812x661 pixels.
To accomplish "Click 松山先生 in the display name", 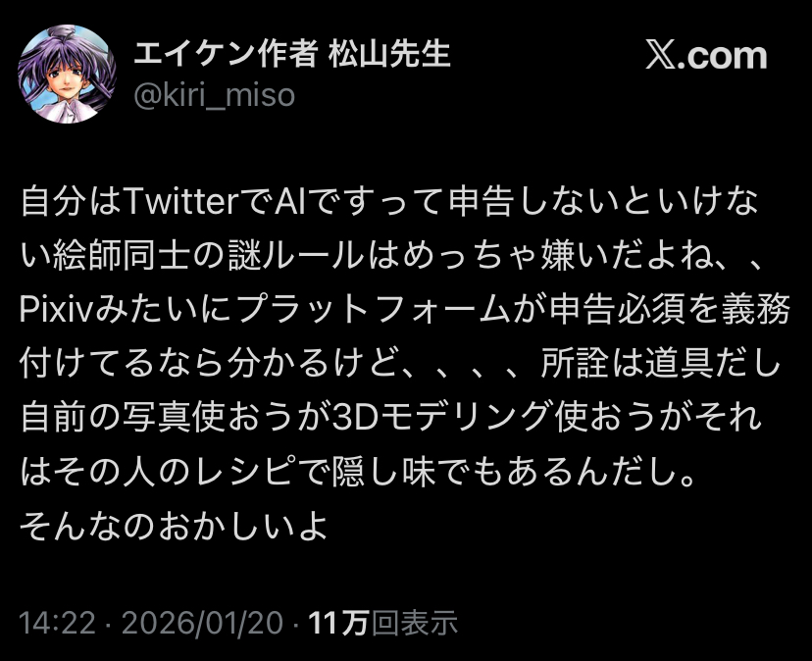I will click(389, 54).
